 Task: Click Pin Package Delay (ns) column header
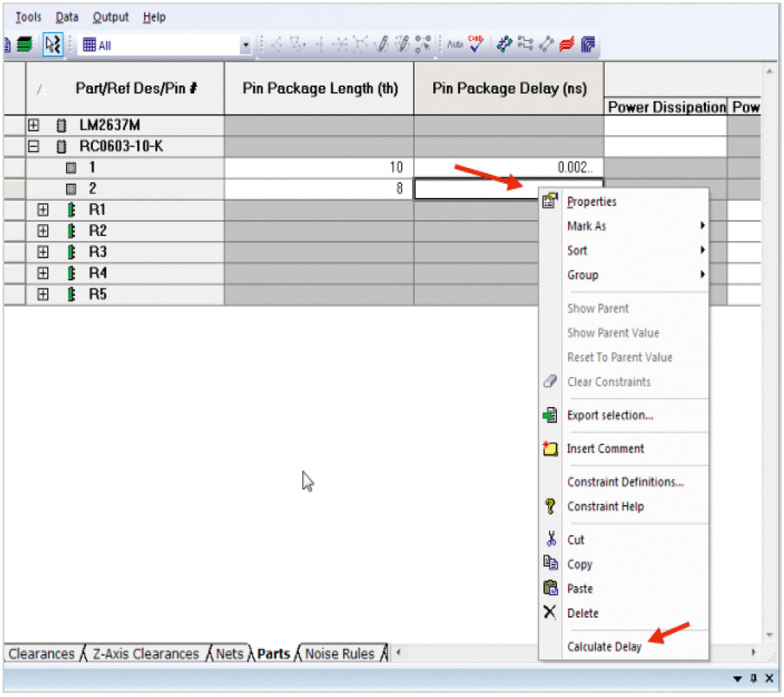(x=508, y=88)
